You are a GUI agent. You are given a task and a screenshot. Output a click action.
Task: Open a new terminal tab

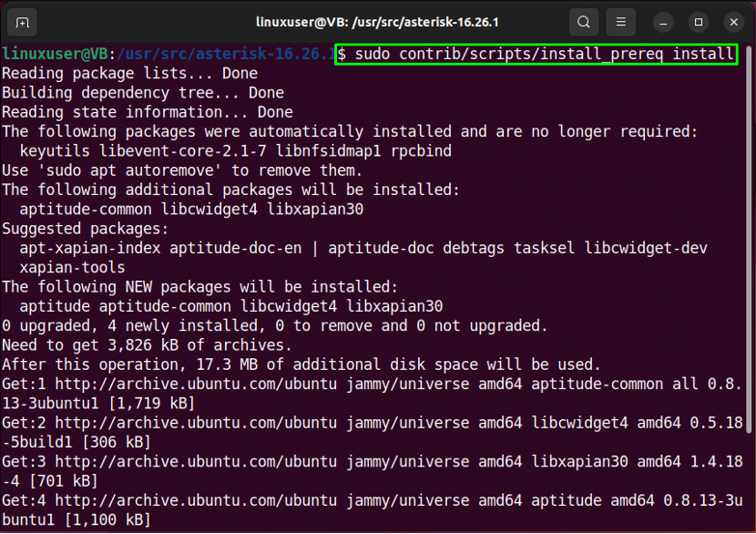22,22
